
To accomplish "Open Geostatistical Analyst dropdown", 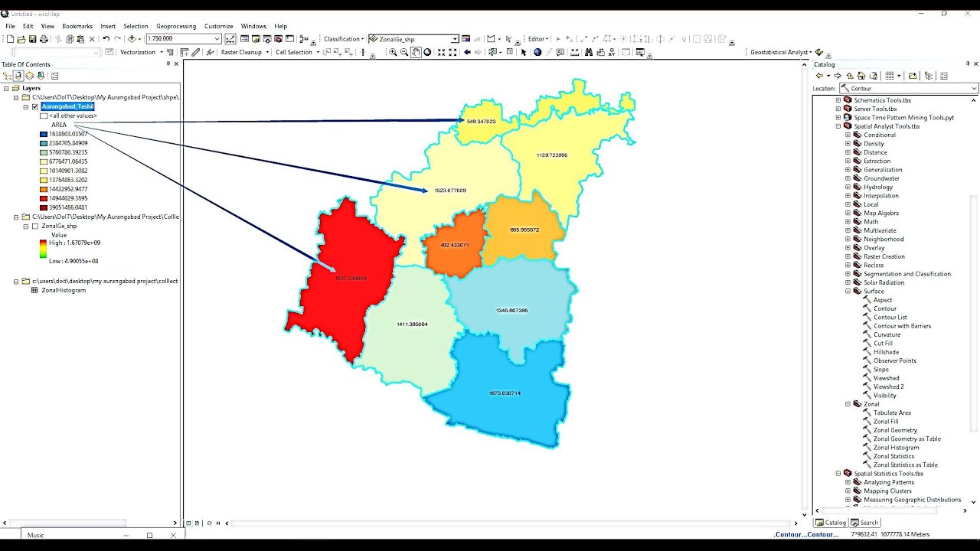I will pos(781,52).
